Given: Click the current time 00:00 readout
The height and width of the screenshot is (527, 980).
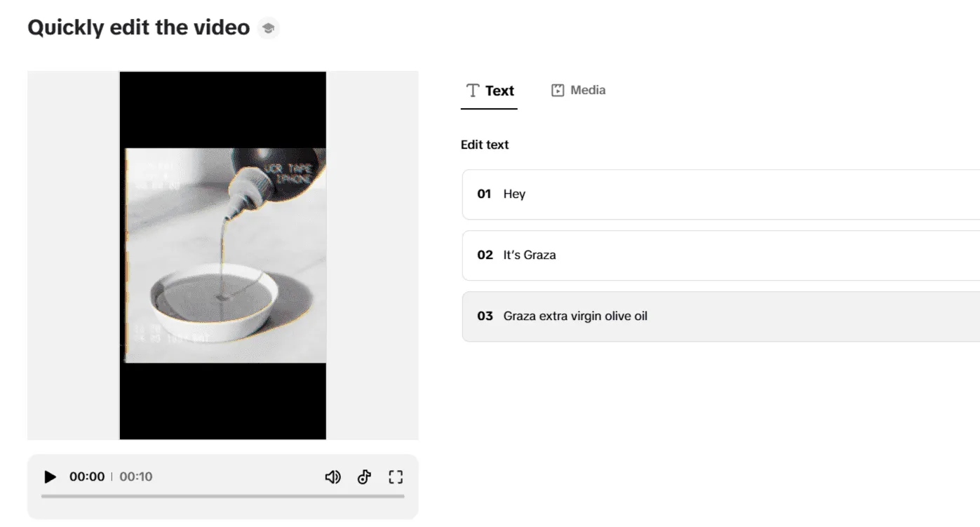Looking at the screenshot, I should click(87, 477).
